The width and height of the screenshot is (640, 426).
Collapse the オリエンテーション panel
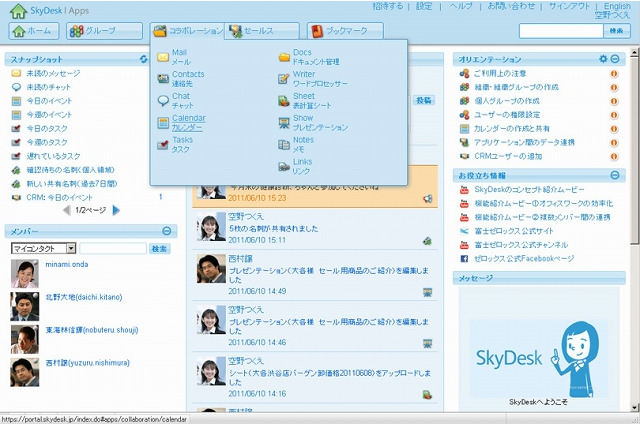click(615, 59)
